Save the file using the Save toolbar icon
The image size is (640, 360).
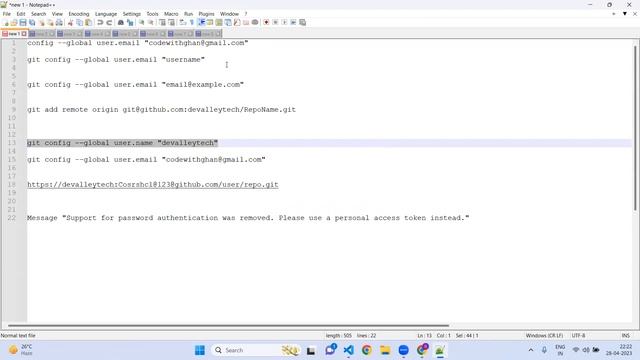tap(23, 22)
